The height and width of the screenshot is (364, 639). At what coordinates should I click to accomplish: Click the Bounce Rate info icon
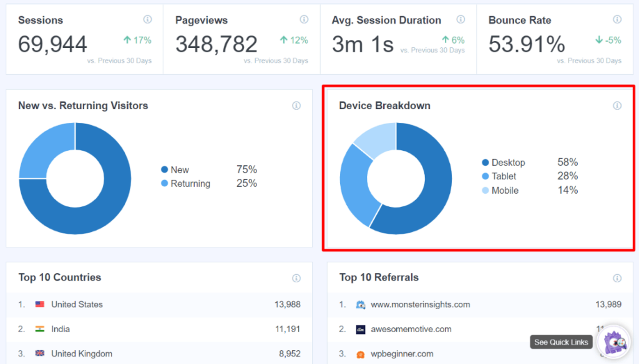[617, 19]
